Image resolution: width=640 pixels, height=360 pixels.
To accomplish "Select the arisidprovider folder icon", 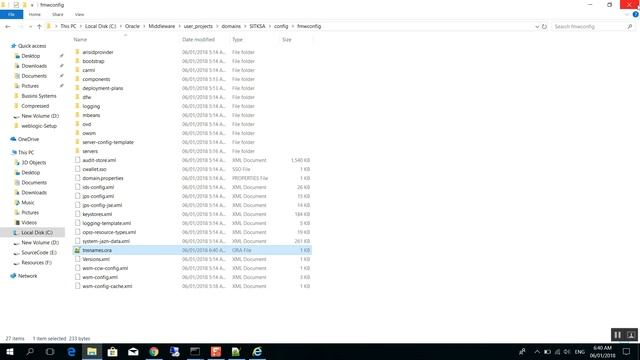I will [77, 52].
